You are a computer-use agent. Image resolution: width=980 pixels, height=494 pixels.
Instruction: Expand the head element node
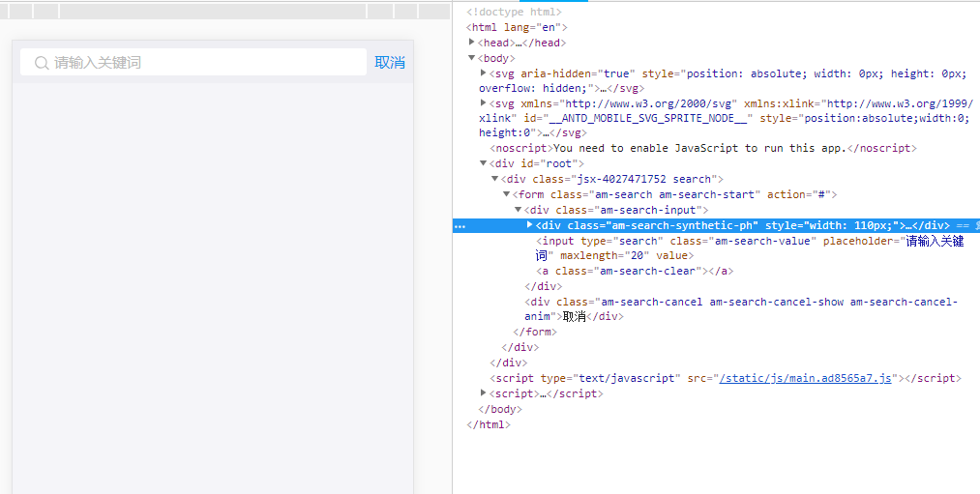(472, 43)
